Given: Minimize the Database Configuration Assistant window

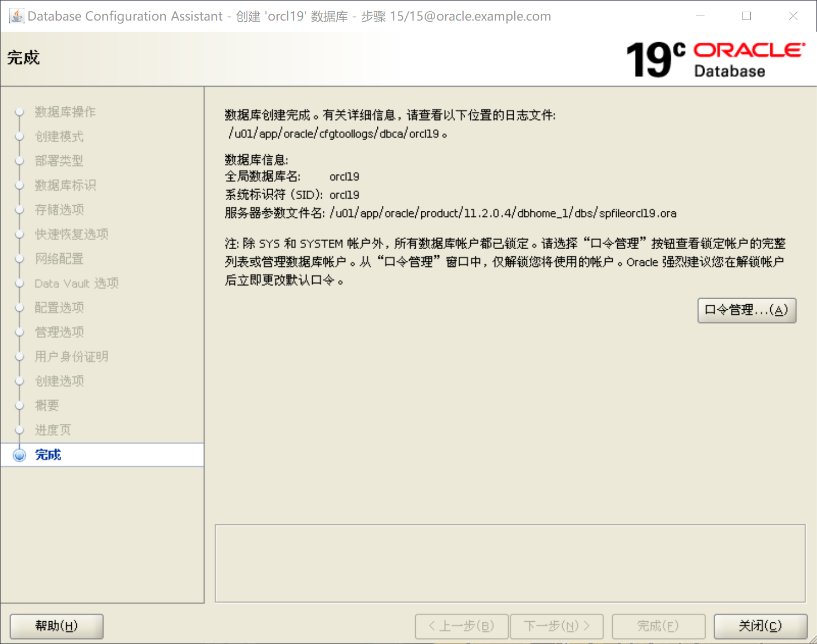Looking at the screenshot, I should click(701, 16).
